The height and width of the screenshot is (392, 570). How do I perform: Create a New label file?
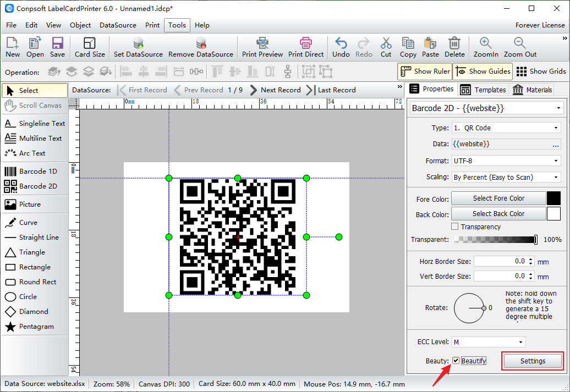point(13,47)
